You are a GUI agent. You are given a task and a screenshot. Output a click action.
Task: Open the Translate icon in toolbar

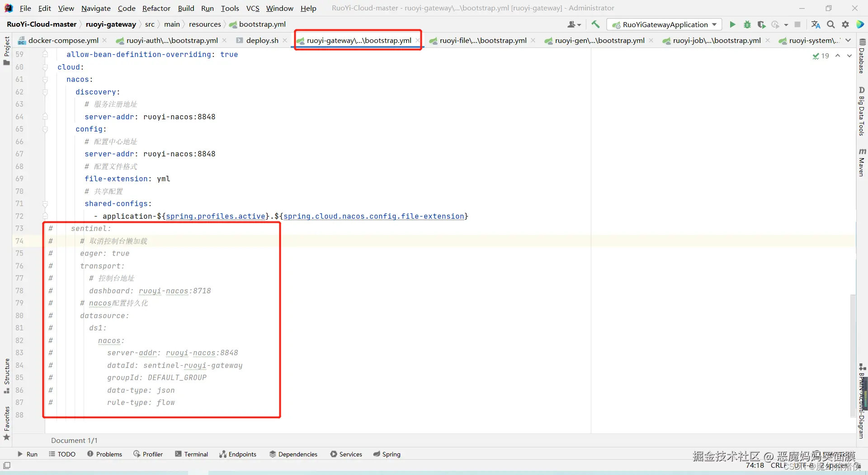pos(816,24)
